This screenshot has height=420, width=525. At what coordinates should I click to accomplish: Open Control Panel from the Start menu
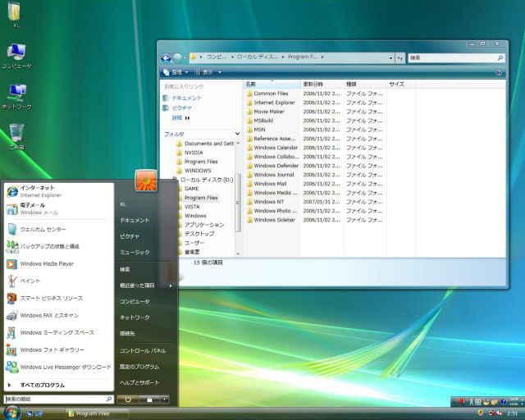coord(143,350)
